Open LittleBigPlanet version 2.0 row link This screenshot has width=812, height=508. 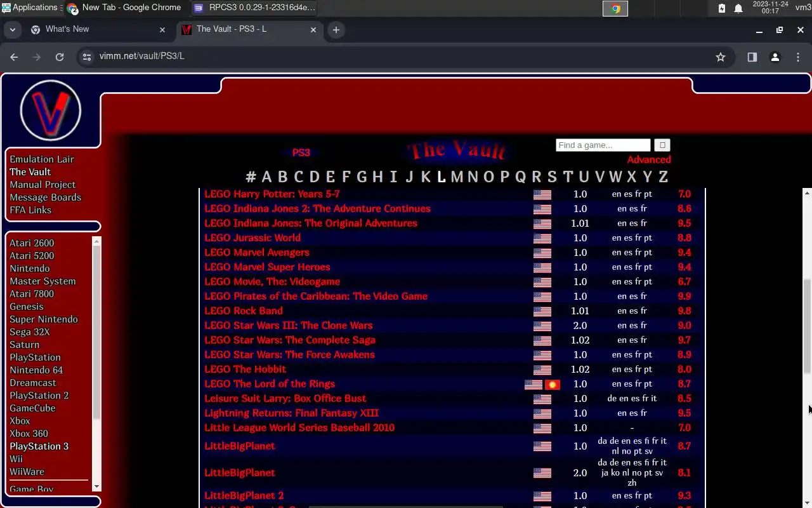tap(239, 473)
